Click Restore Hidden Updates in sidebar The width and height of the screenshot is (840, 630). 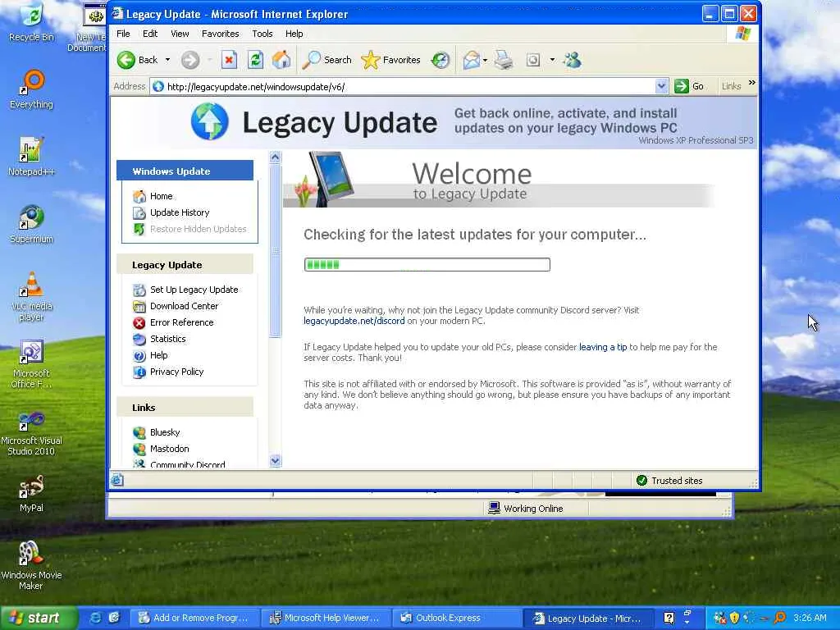pos(199,230)
